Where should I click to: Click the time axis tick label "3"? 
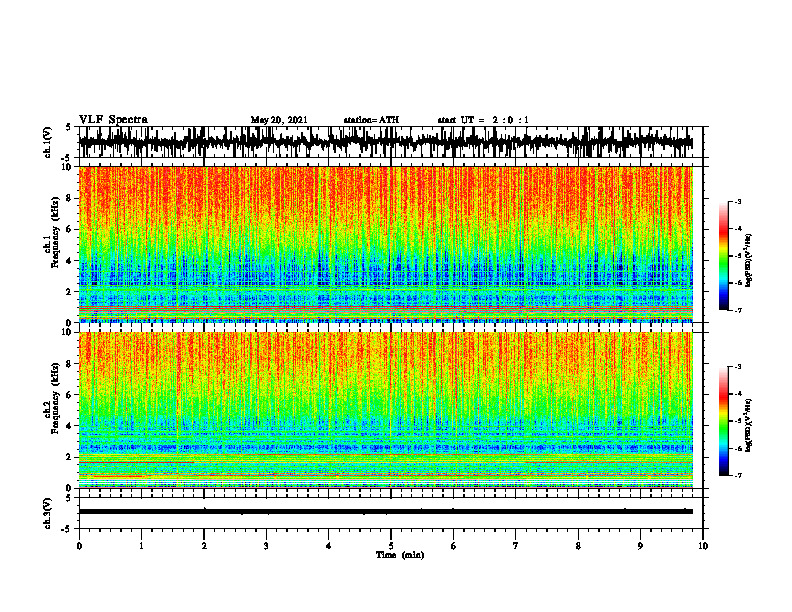[x=266, y=546]
